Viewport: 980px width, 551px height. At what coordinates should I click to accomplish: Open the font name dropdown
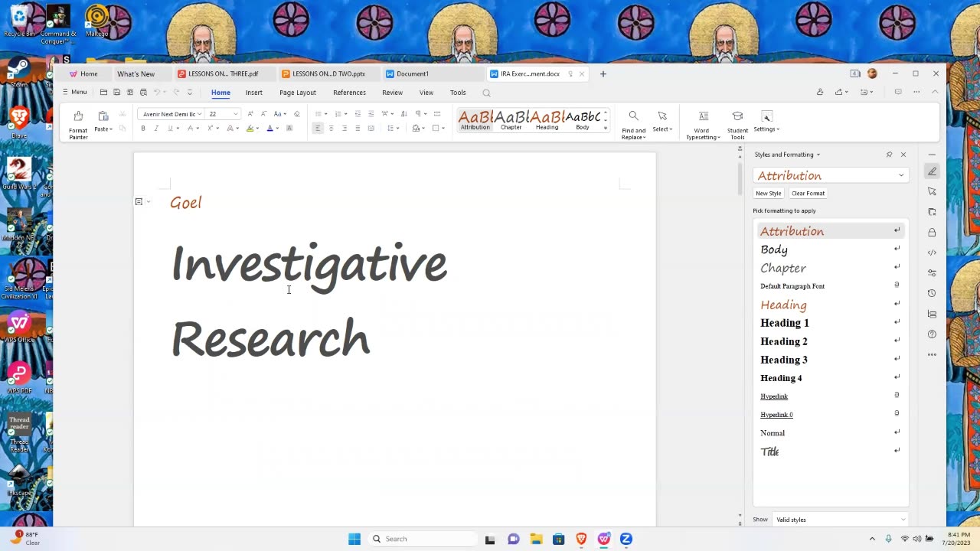[x=200, y=114]
